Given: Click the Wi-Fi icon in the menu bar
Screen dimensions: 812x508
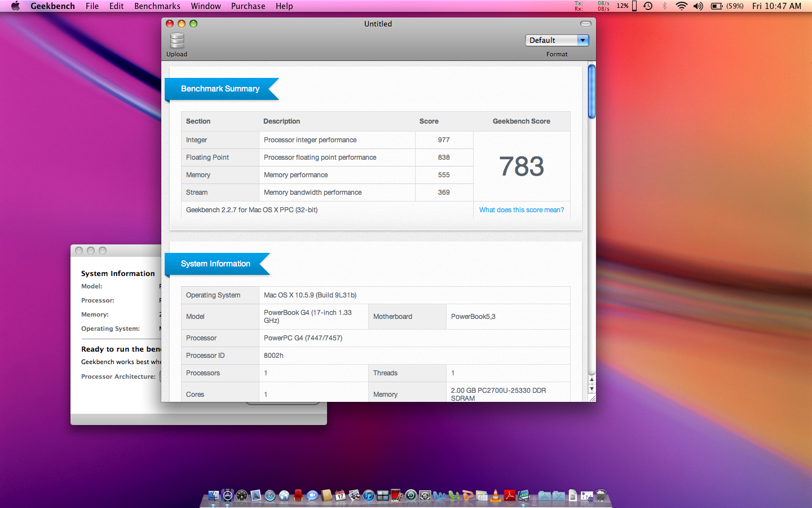Looking at the screenshot, I should [681, 6].
